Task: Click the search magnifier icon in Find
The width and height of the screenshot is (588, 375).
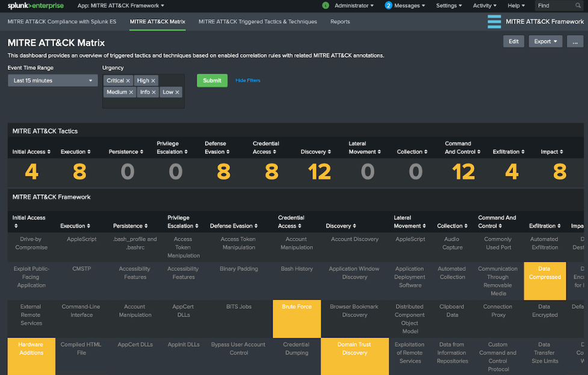Action: [577, 6]
